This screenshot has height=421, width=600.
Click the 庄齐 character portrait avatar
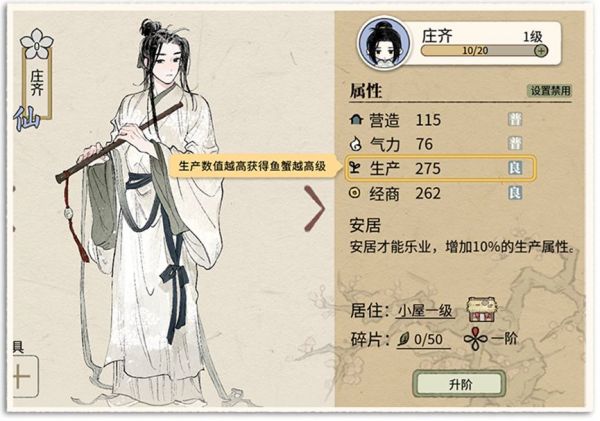(384, 43)
